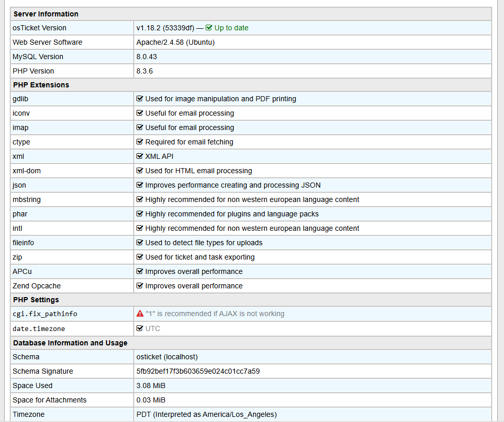Click the check icon in the Zend Opcache row
The image size is (504, 422).
tap(139, 286)
